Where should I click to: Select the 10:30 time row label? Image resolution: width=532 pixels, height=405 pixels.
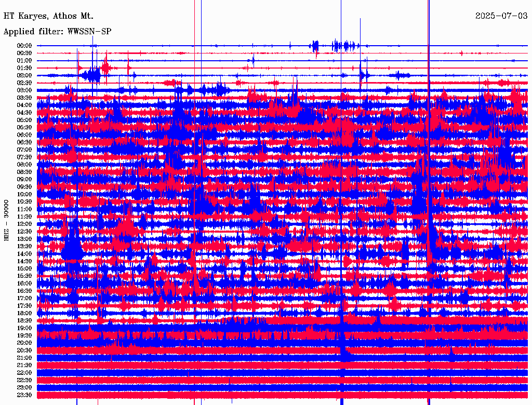click(x=24, y=202)
